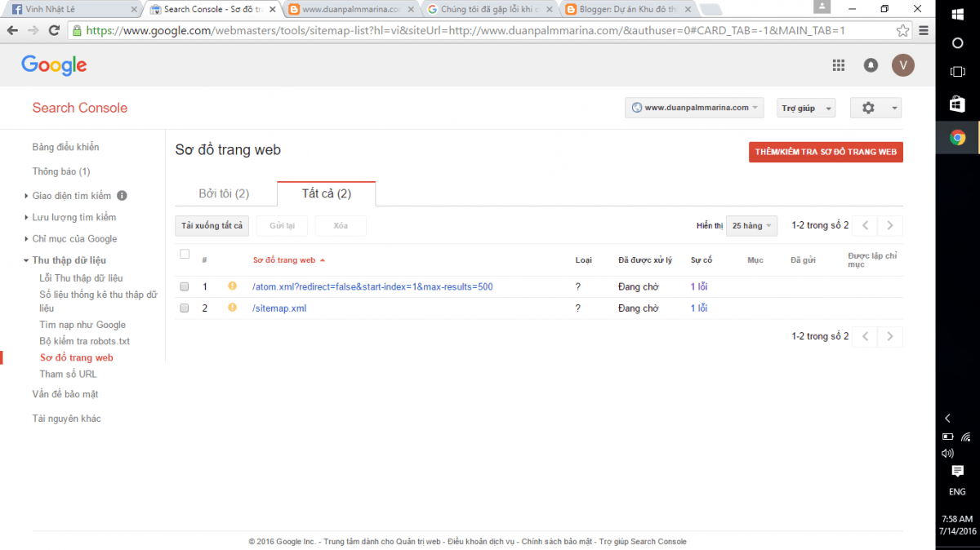980x550 pixels.
Task: Go to next page arrow in bottom pagination
Action: tap(890, 336)
